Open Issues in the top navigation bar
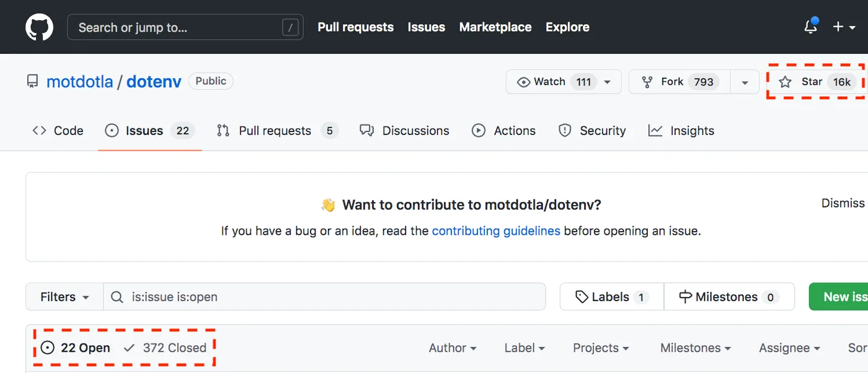The image size is (868, 373). click(427, 27)
